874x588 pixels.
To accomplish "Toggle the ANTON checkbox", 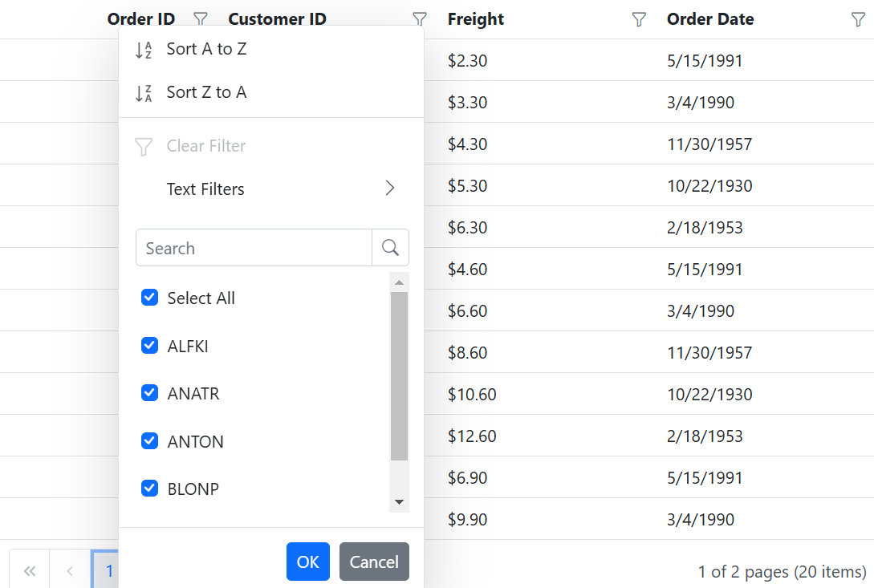I will (x=149, y=441).
